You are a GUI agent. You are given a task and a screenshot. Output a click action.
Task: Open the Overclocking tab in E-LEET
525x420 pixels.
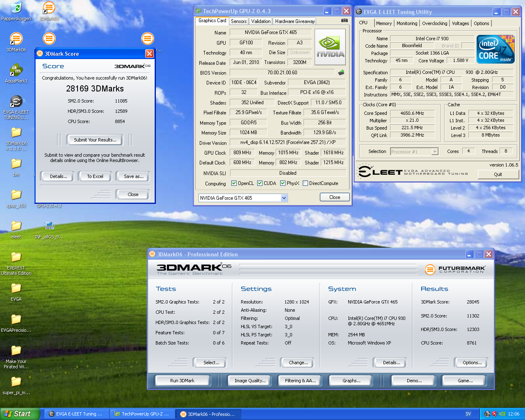(435, 23)
